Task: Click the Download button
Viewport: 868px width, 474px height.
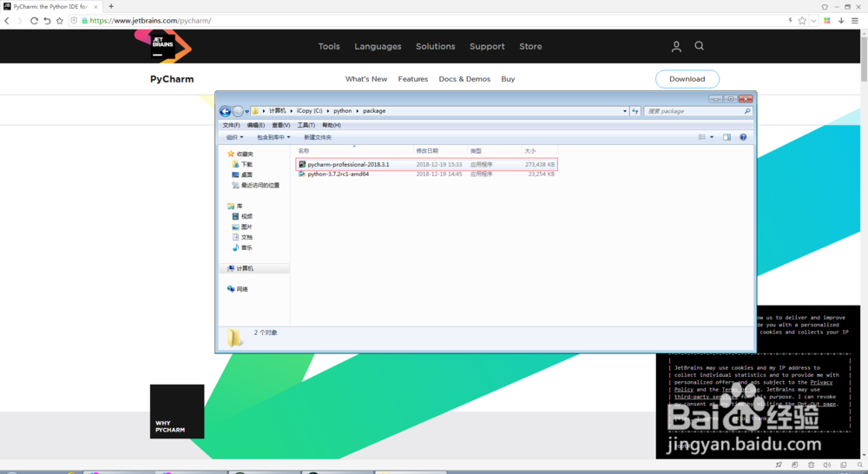Action: coord(687,79)
